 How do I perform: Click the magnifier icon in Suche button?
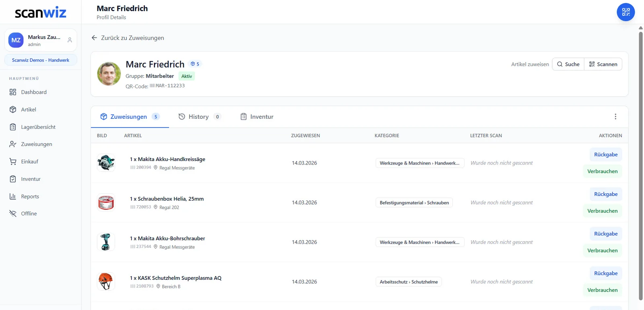click(560, 64)
